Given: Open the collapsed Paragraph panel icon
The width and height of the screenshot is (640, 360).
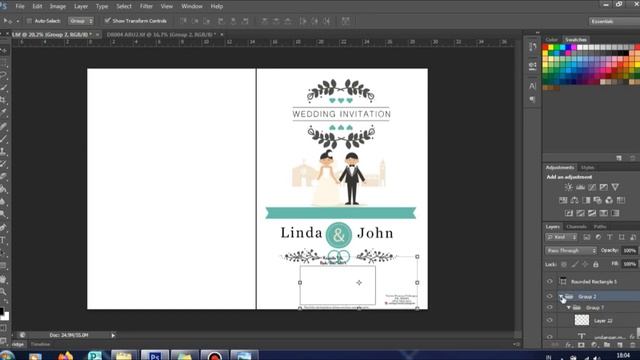Looking at the screenshot, I should (x=533, y=99).
